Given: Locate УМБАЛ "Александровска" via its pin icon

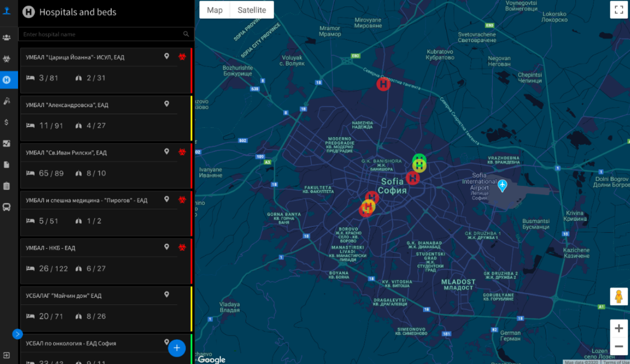Looking at the screenshot, I should point(167,104).
